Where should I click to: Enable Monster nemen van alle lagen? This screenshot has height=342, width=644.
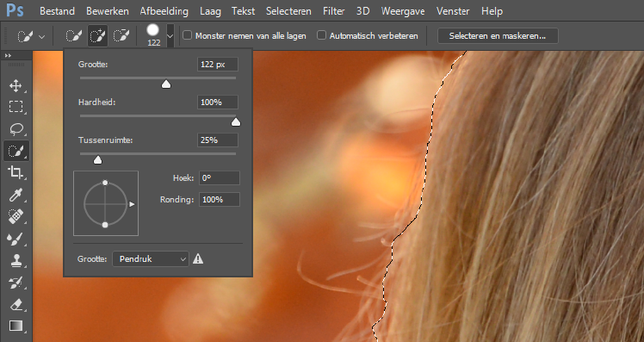tap(188, 35)
